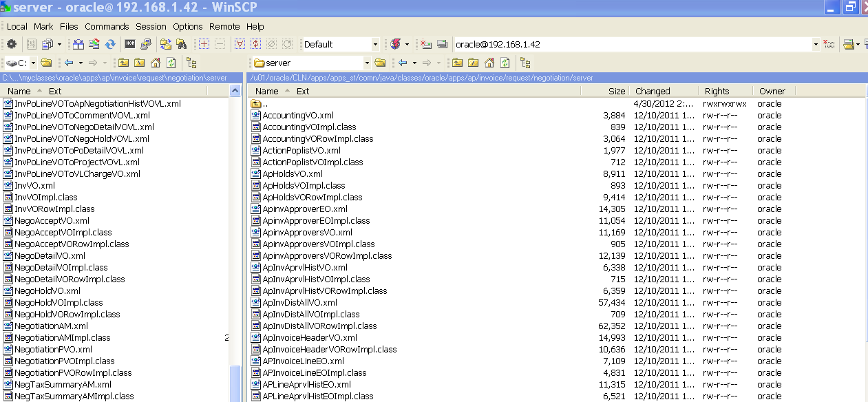Go back in the local panel
This screenshot has width=868, height=402.
click(x=69, y=63)
